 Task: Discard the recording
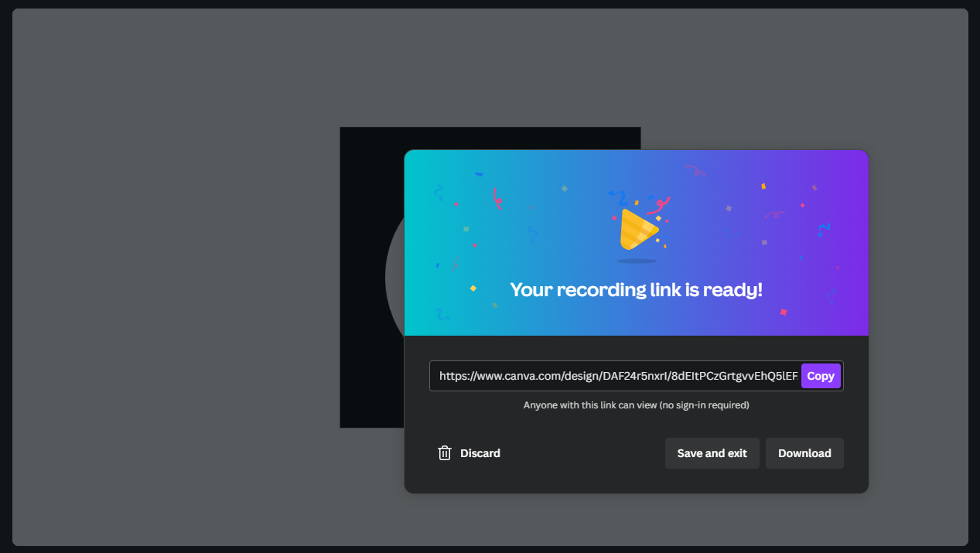click(x=469, y=453)
